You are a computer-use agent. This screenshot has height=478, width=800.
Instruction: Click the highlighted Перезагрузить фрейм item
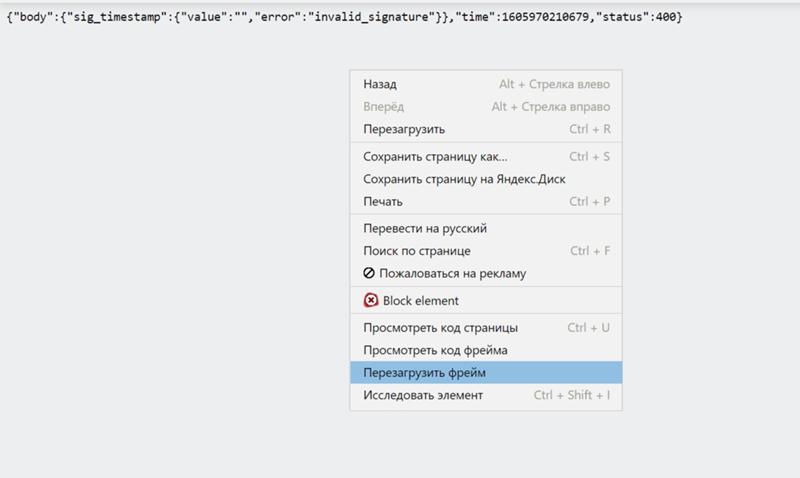click(x=425, y=372)
